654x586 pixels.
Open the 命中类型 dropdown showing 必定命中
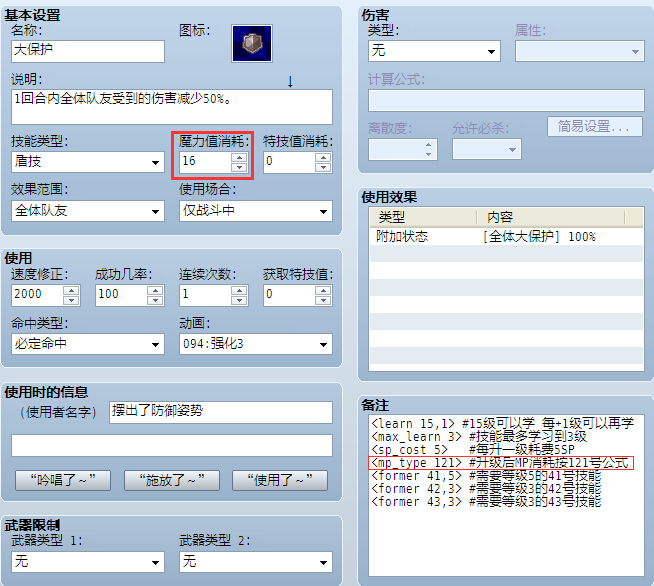(x=88, y=344)
